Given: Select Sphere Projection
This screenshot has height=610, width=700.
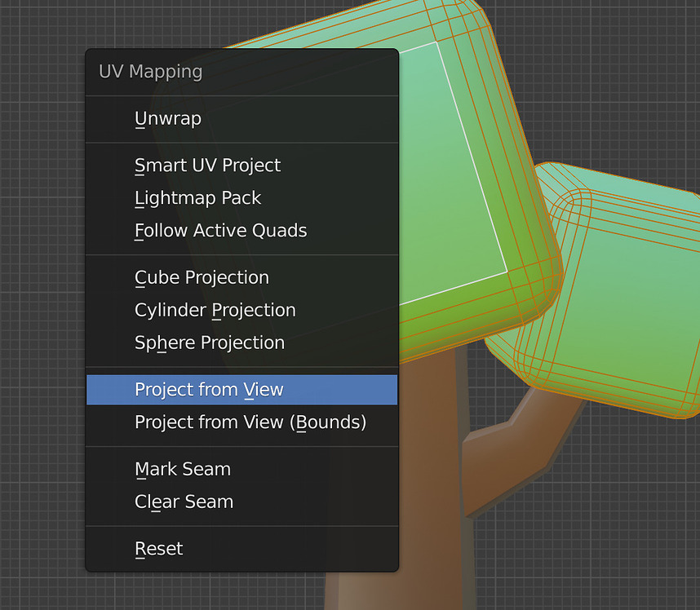Looking at the screenshot, I should coord(209,343).
